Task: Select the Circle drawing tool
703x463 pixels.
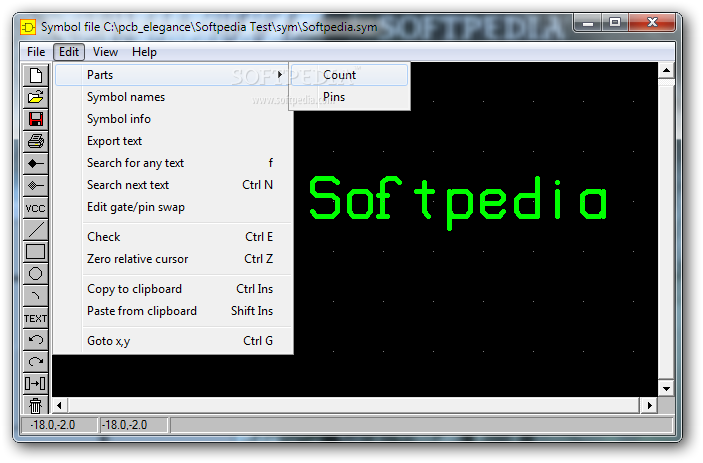Action: (x=35, y=273)
